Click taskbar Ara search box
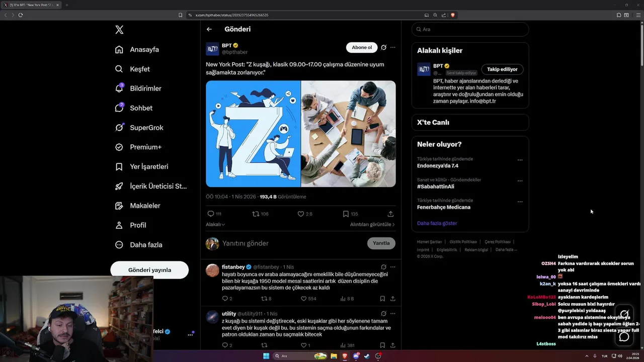The width and height of the screenshot is (644, 362). (301, 356)
